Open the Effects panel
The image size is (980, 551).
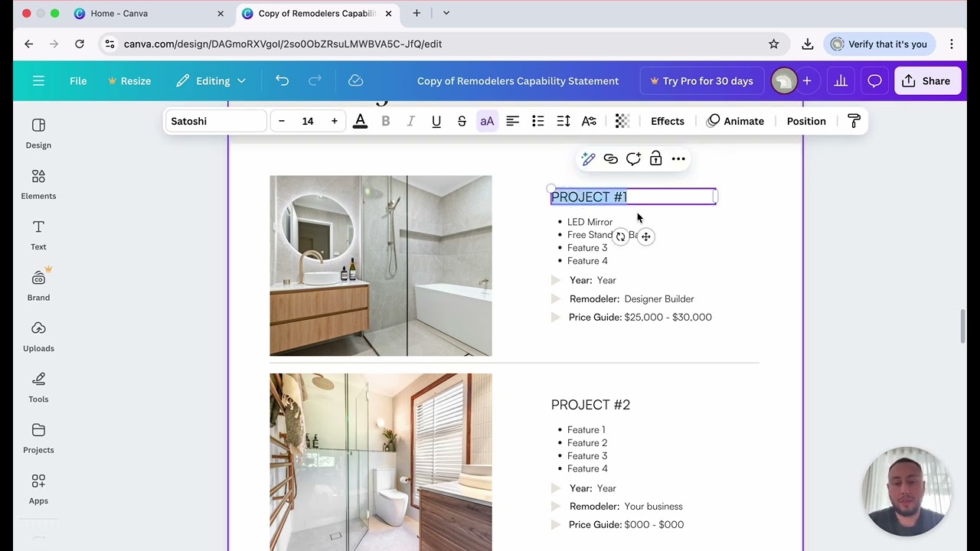coord(668,121)
